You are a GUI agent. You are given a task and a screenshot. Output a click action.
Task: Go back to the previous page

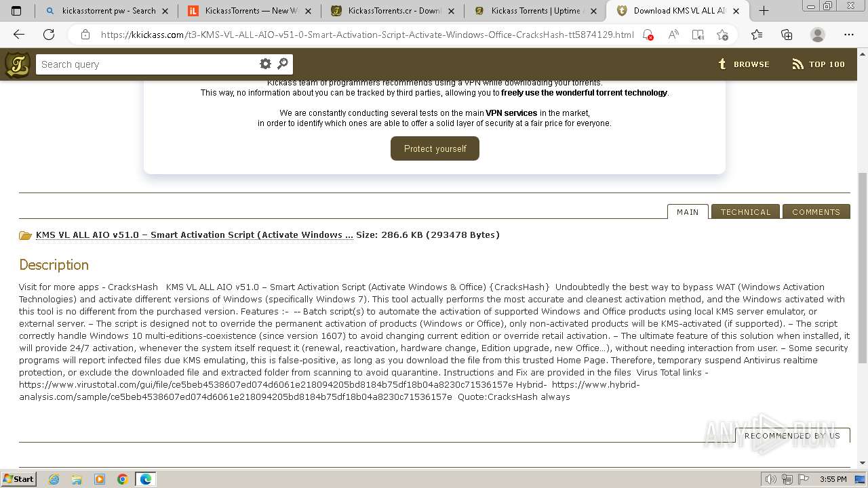pos(19,35)
